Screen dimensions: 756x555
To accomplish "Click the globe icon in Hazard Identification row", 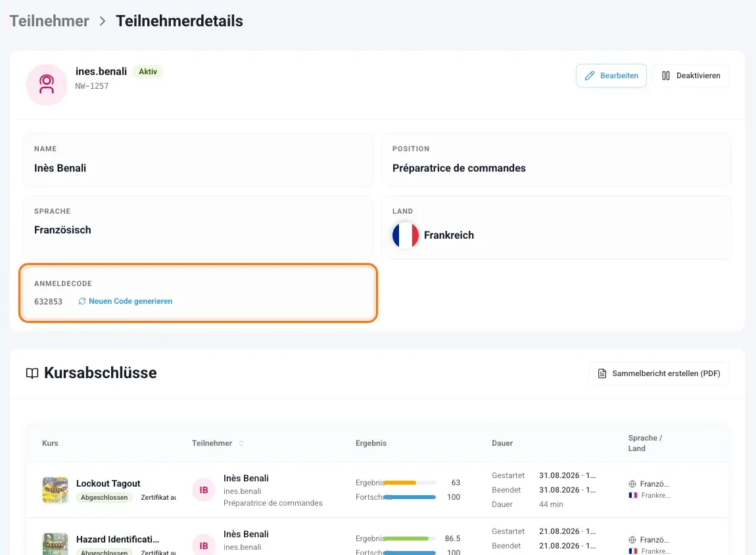I will coord(632,540).
